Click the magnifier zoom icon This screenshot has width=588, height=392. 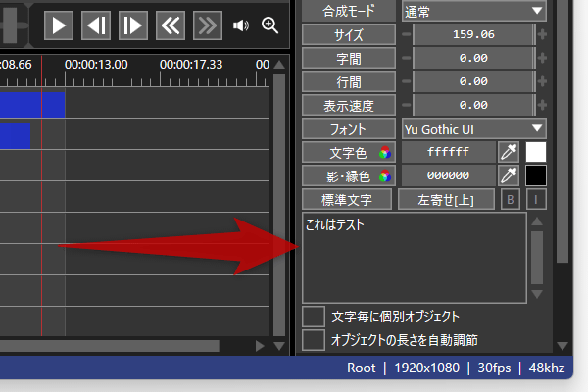[x=269, y=25]
